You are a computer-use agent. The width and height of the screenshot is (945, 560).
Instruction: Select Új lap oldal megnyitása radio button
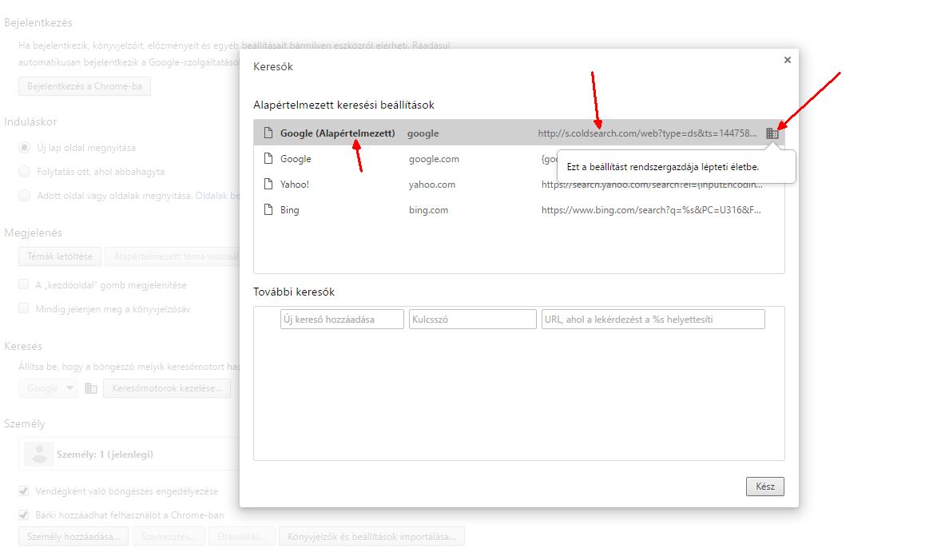[x=24, y=148]
